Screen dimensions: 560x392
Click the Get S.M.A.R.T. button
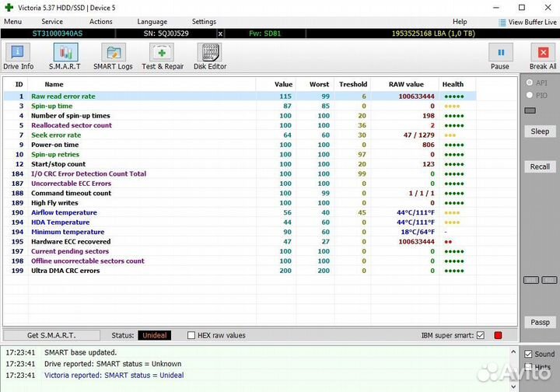[x=51, y=335]
